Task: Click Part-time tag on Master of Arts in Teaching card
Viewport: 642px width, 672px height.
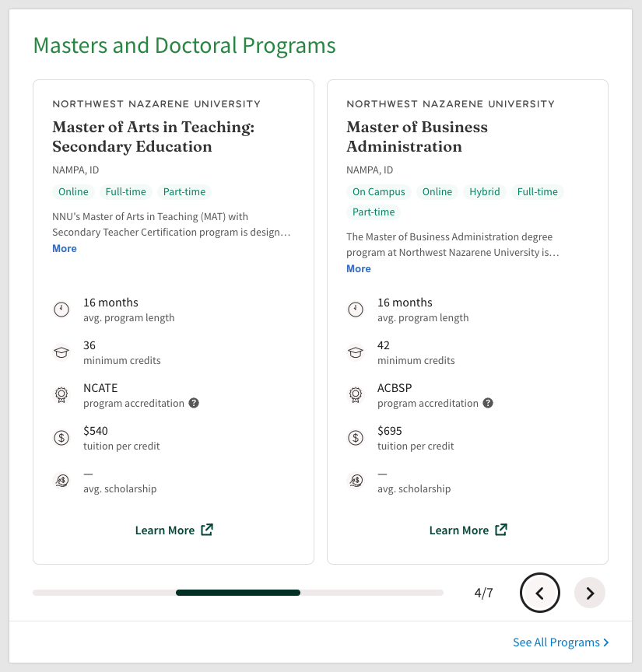Action: tap(184, 191)
